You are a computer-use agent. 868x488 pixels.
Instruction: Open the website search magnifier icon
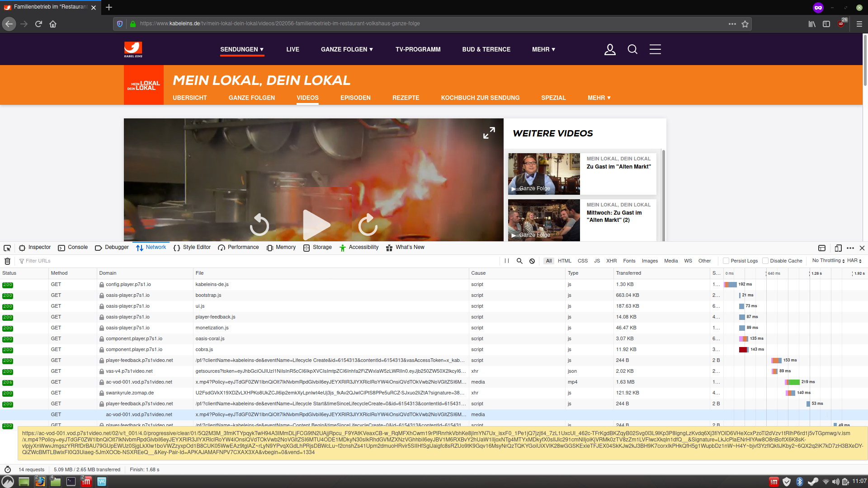coord(632,49)
